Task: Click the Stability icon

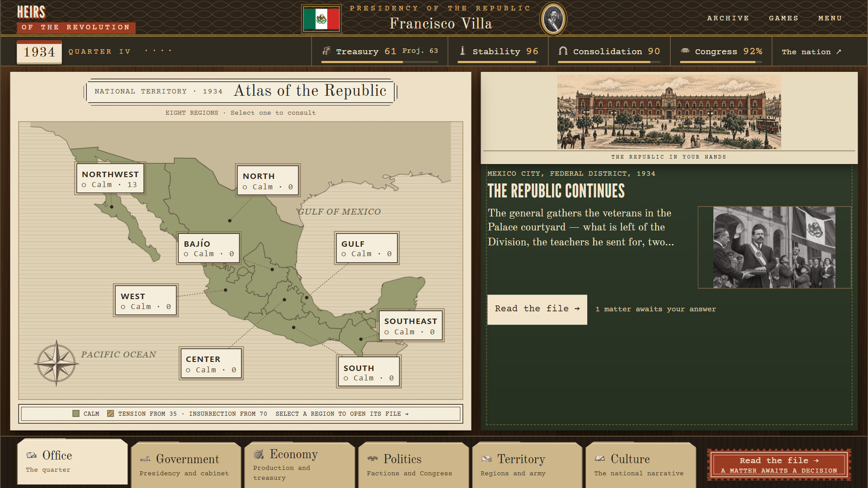Action: (462, 51)
